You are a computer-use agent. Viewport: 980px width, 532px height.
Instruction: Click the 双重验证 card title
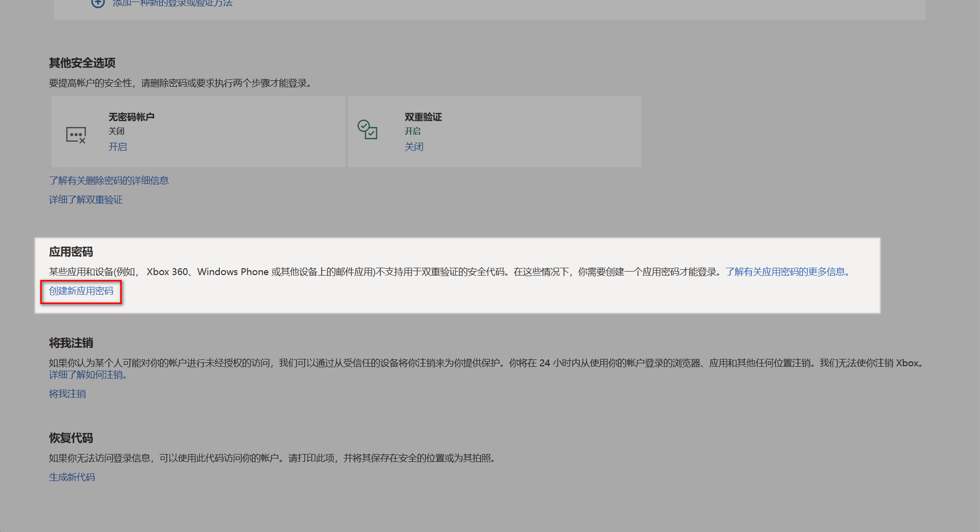(x=423, y=117)
